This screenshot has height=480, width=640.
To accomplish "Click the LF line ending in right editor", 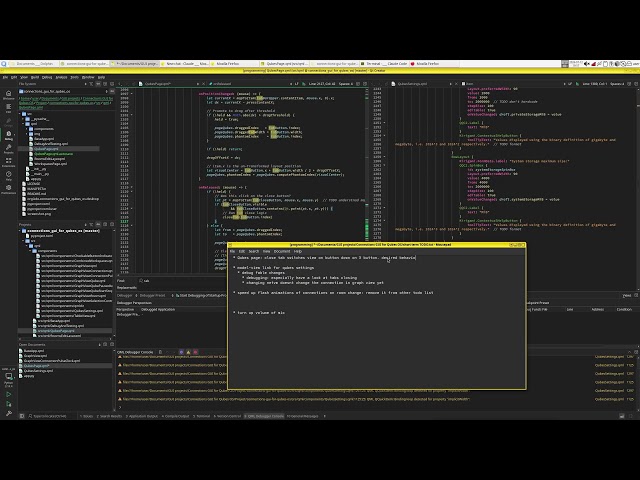I will [x=570, y=84].
